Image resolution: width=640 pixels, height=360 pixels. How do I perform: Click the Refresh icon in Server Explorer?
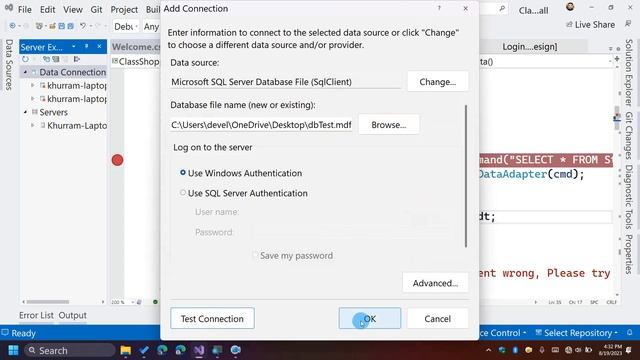[25, 59]
